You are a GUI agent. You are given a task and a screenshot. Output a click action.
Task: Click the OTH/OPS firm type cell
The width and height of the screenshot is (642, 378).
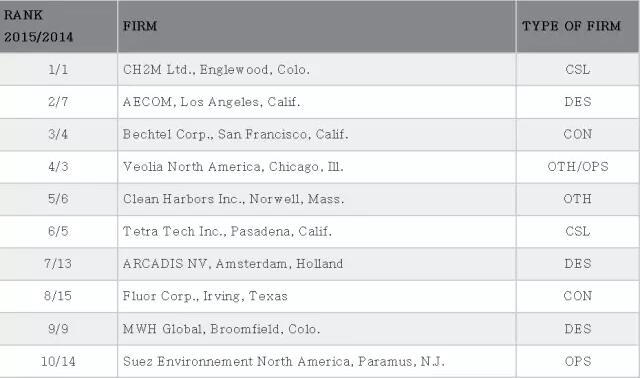578,167
